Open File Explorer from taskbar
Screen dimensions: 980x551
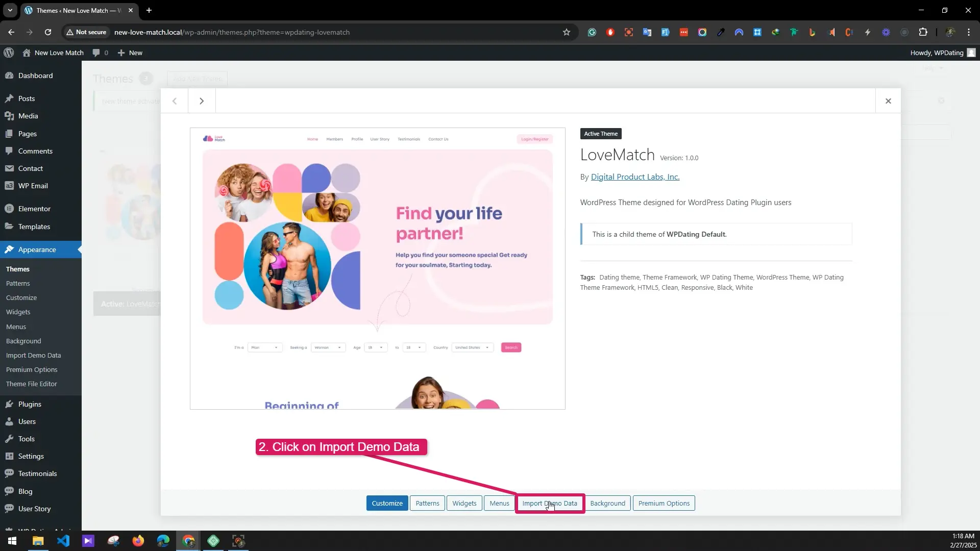point(38,541)
